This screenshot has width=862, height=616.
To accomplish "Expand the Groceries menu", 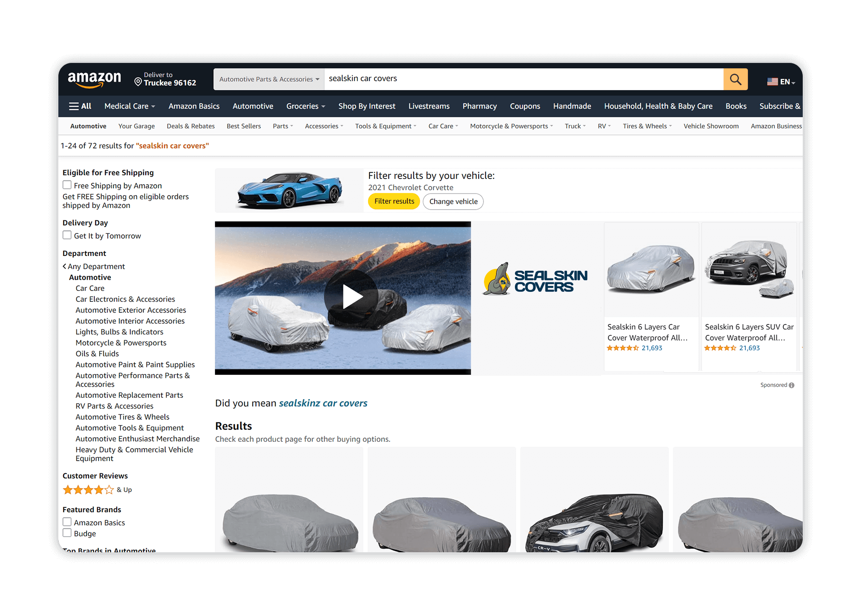I will pos(305,106).
